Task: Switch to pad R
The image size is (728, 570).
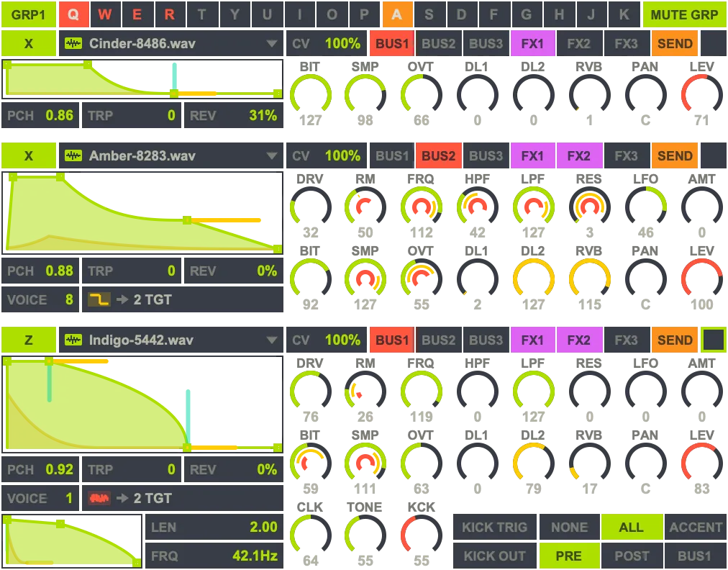Action: [x=170, y=14]
